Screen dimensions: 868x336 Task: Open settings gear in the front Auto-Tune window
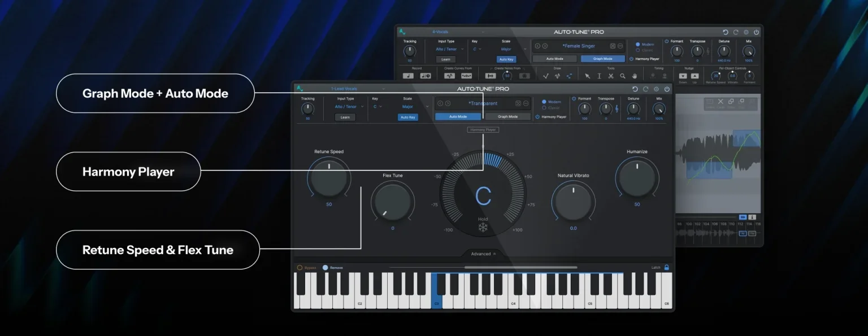(x=656, y=89)
